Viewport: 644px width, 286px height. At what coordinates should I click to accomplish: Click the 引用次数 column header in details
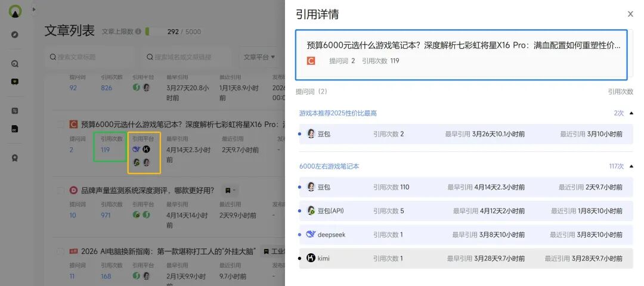point(621,92)
